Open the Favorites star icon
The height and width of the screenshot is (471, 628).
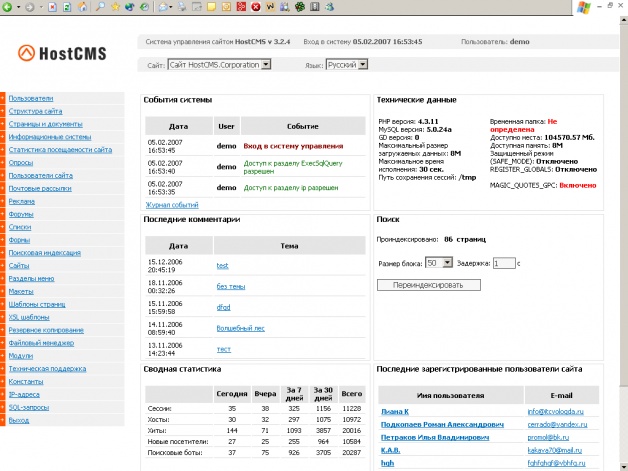[116, 7]
